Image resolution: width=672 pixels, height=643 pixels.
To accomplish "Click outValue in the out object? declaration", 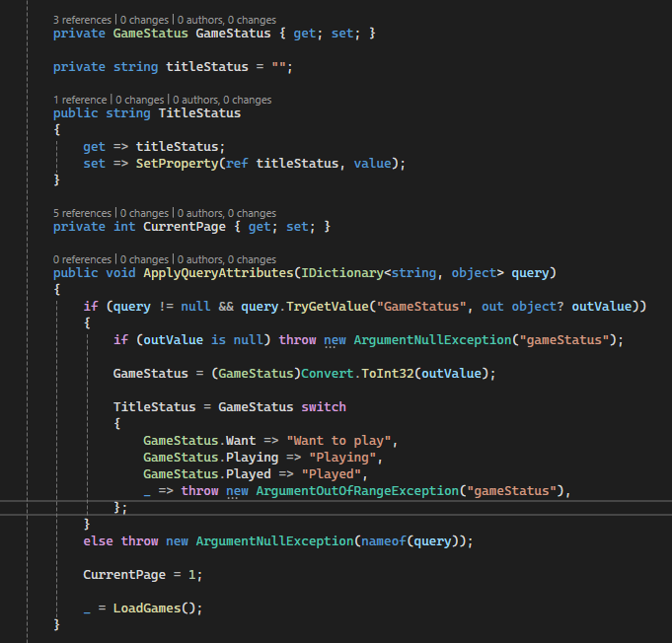I will 602,307.
